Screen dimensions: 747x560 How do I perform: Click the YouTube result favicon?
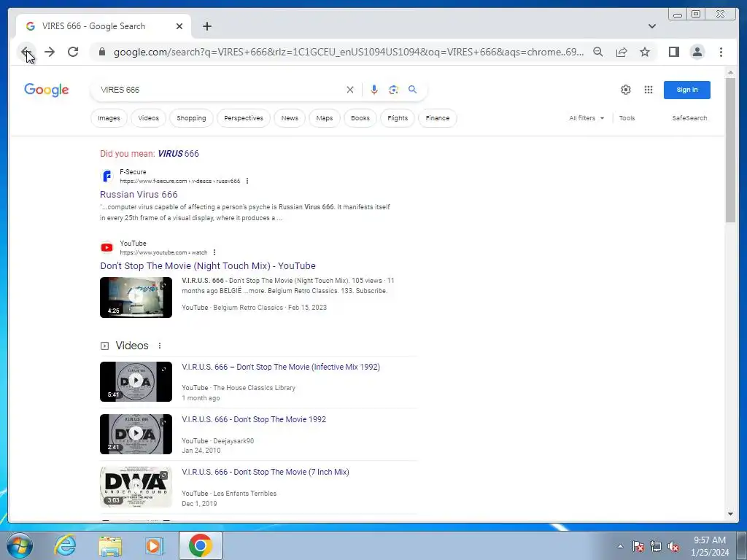(x=107, y=248)
